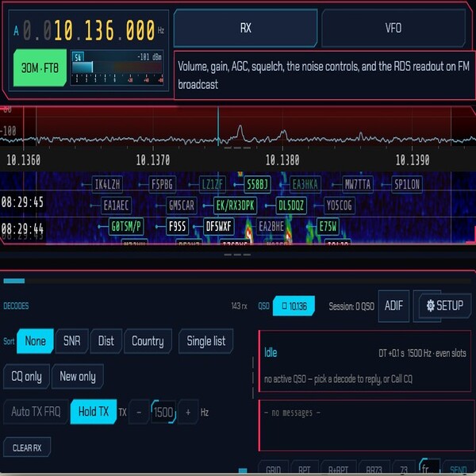This screenshot has height=476, width=476.
Task: Click the G0TSM/P callsign marker
Action: (126, 226)
